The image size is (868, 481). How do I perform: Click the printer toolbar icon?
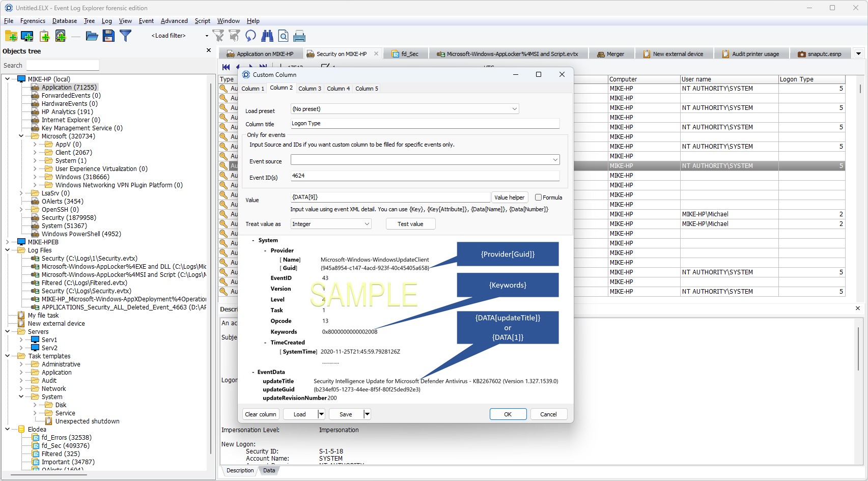coord(299,36)
